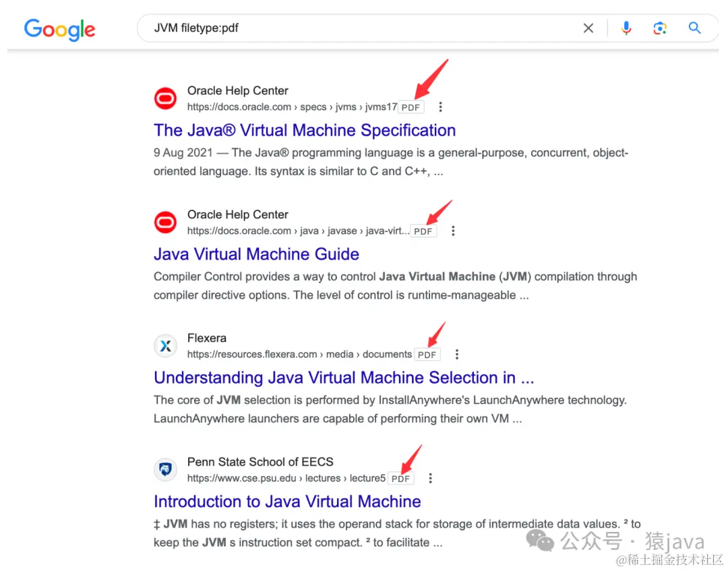Image resolution: width=728 pixels, height=571 pixels.
Task: Click Oracle favicon beside the java-virt result
Action: [165, 222]
